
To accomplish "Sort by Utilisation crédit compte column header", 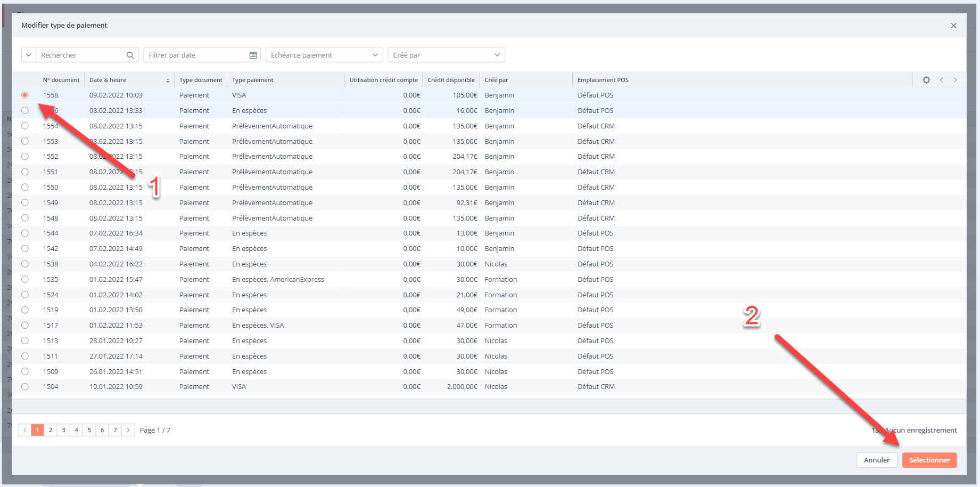I will pyautogui.click(x=384, y=80).
